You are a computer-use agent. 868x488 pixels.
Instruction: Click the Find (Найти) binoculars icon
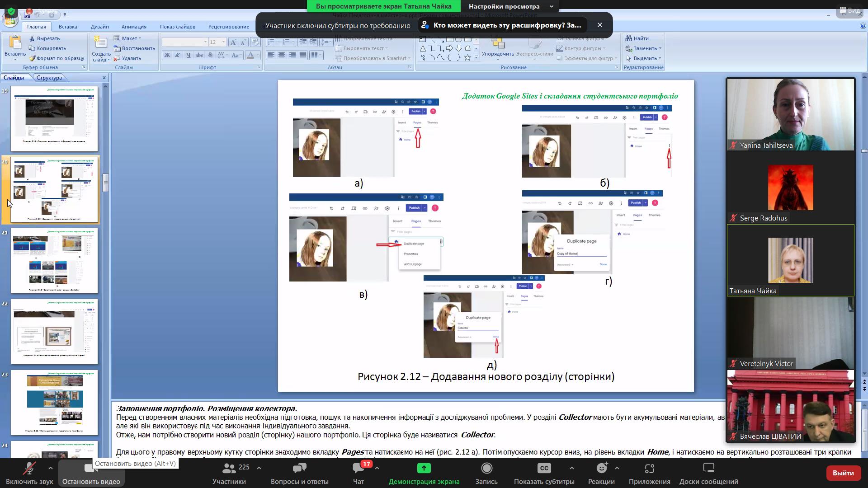coord(628,38)
